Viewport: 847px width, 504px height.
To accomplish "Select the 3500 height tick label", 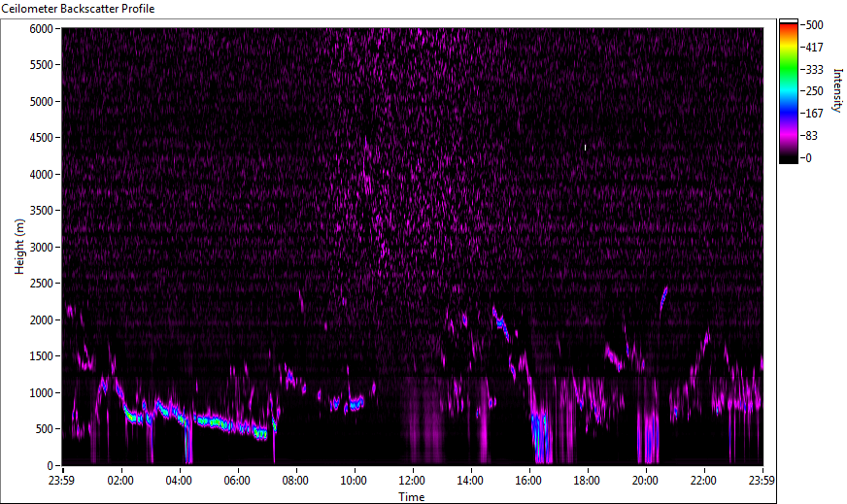I will (42, 211).
